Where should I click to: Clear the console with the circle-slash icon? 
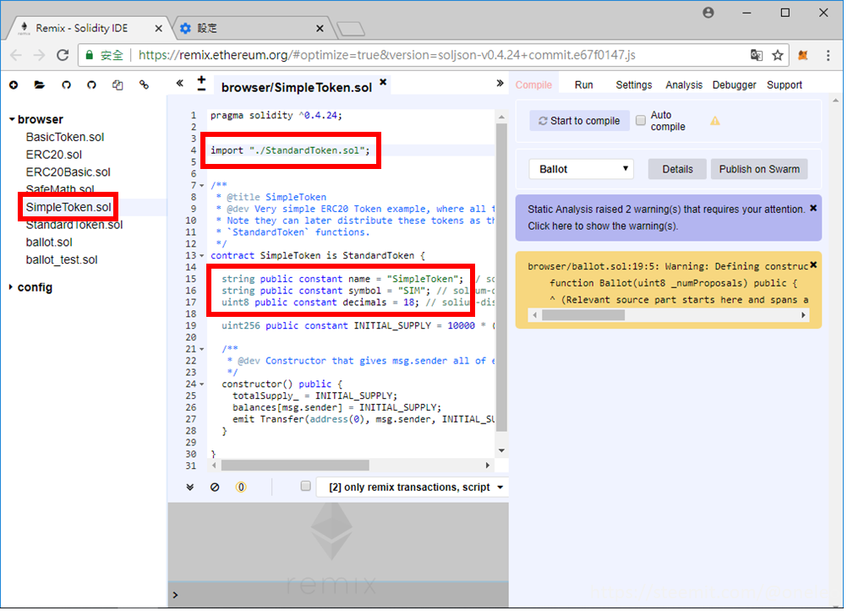(215, 487)
